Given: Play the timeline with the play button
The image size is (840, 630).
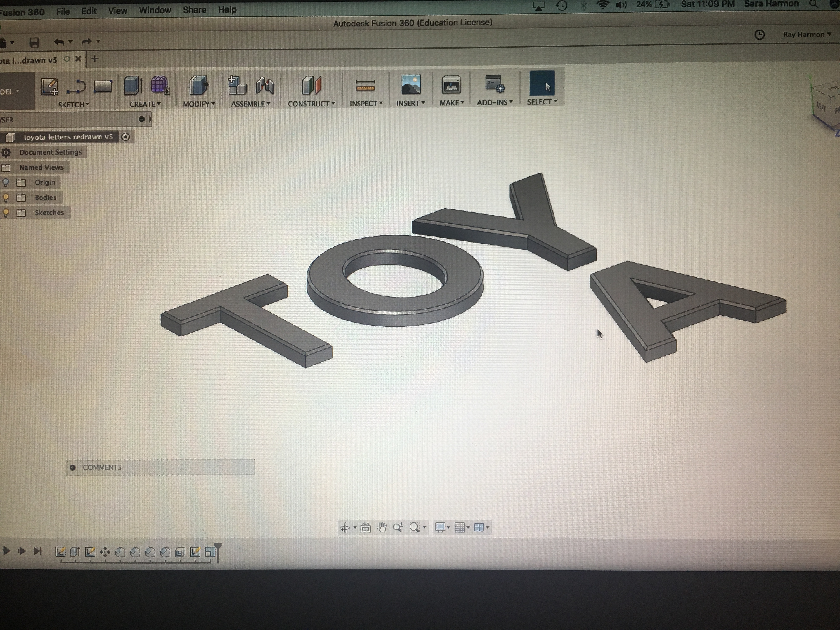Looking at the screenshot, I should (6, 551).
